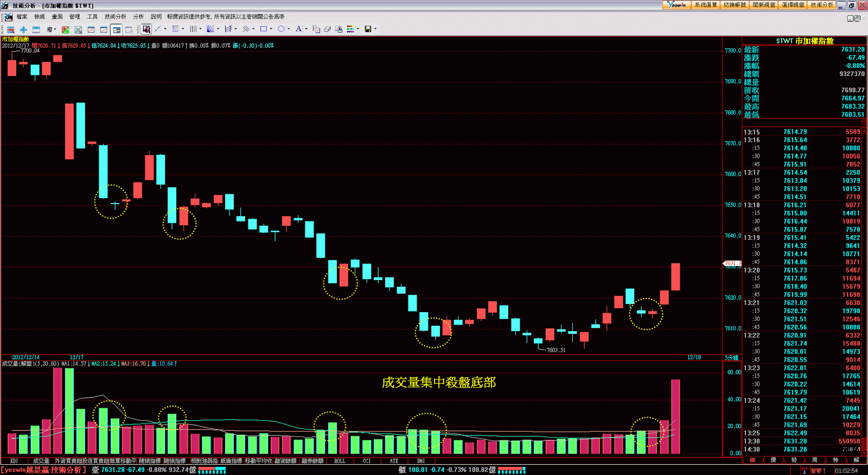Click the 7603.51 low price label on chart
This screenshot has width=868, height=475.
(x=556, y=350)
